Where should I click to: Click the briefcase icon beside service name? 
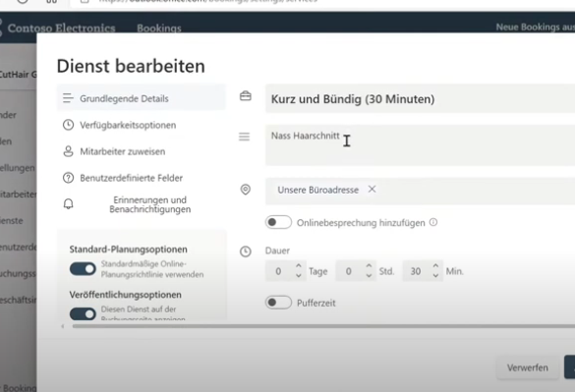[x=246, y=96]
